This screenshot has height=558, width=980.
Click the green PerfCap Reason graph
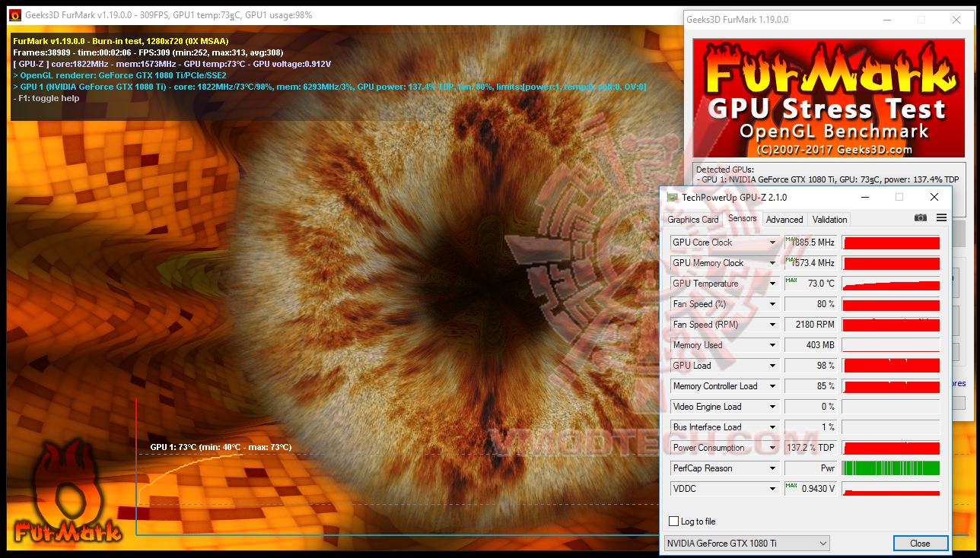click(x=891, y=468)
